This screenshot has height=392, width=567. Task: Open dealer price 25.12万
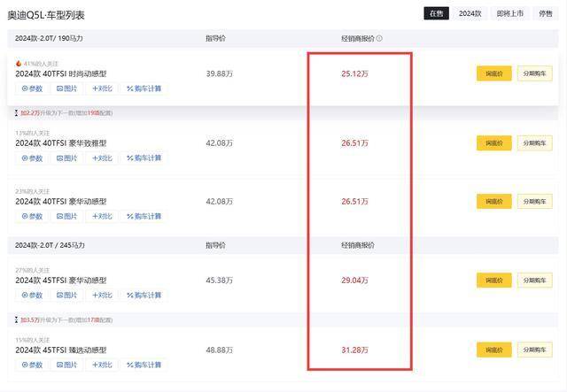pos(354,73)
